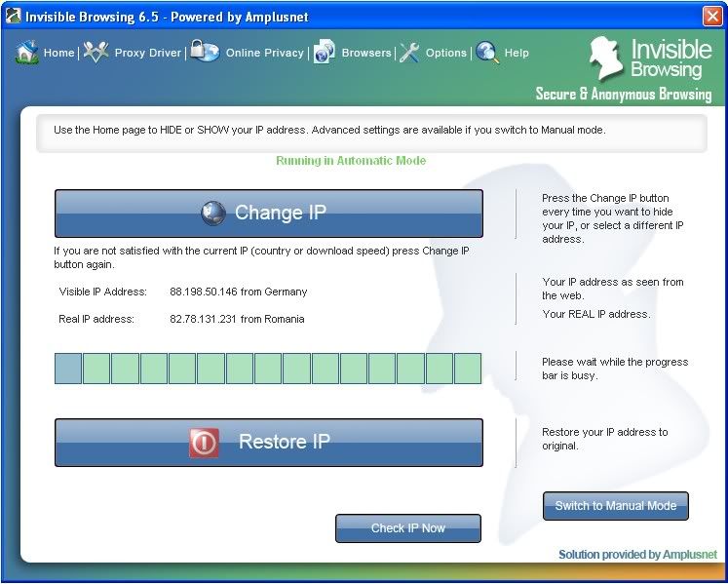Click the Online Privacy padlock icon
Image resolution: width=728 pixels, height=584 pixels.
pyautogui.click(x=205, y=52)
